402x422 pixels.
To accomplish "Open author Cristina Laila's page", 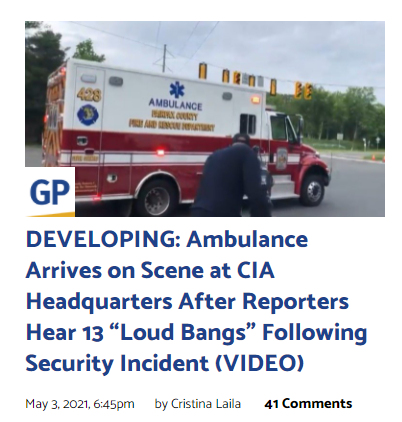I will [x=205, y=404].
